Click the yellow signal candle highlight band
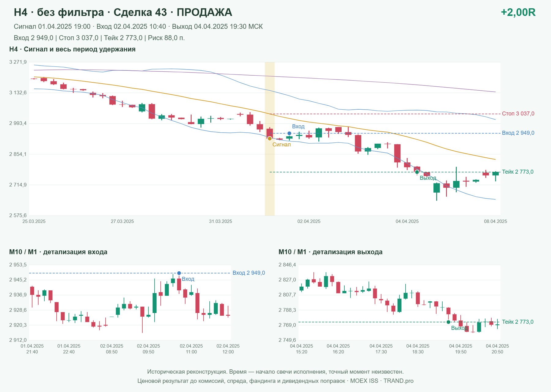551x392 pixels. pos(270,139)
